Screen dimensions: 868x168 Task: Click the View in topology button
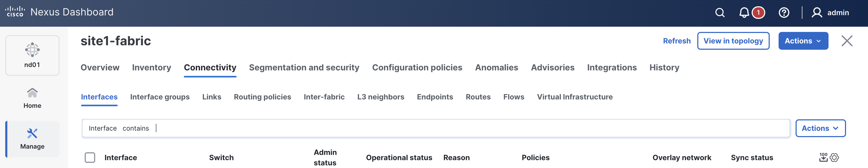point(733,41)
